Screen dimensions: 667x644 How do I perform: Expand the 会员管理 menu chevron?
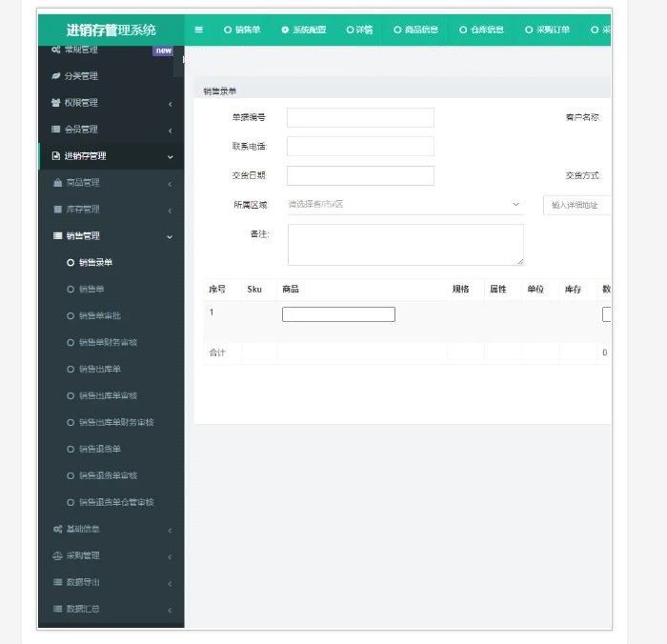[x=171, y=131]
